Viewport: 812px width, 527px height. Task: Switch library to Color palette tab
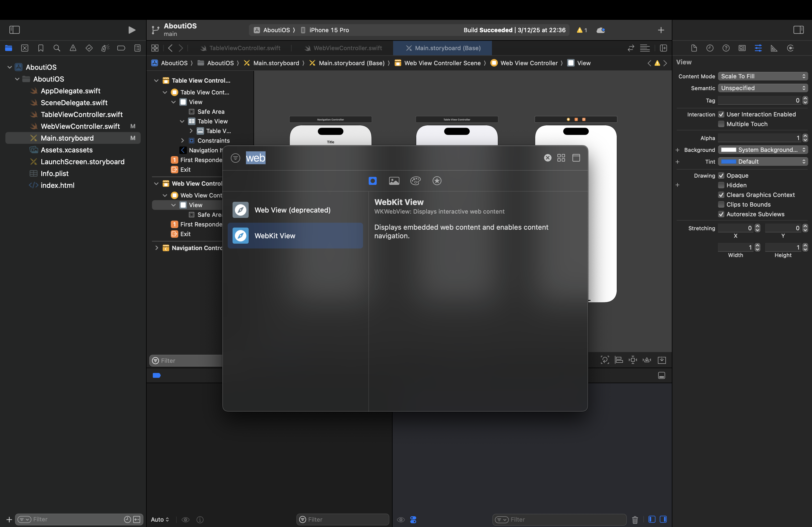click(416, 181)
